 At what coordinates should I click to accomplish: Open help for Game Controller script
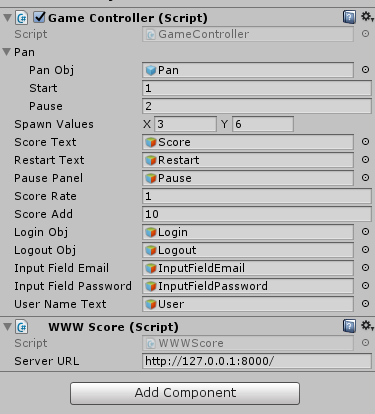(349, 17)
